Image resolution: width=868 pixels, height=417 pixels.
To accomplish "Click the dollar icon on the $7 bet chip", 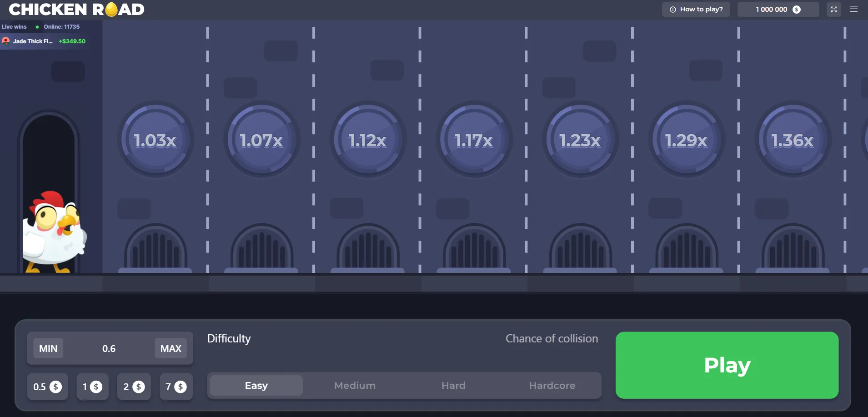I will pos(181,387).
